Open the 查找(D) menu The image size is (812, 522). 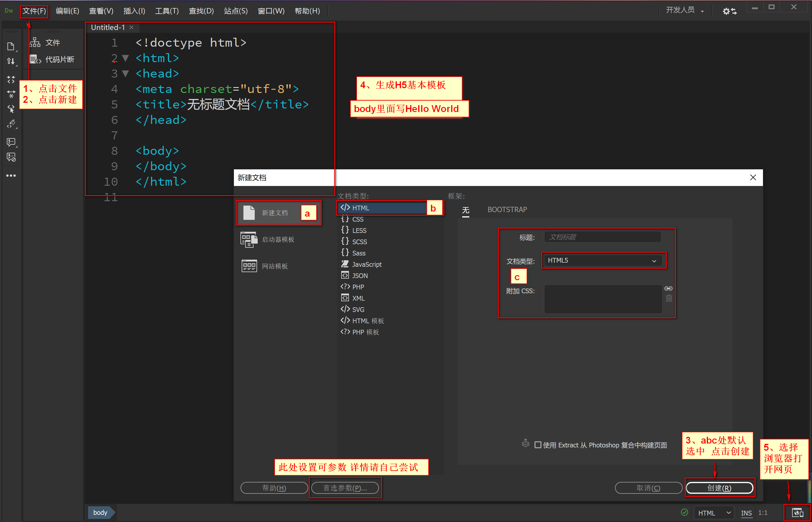point(201,11)
